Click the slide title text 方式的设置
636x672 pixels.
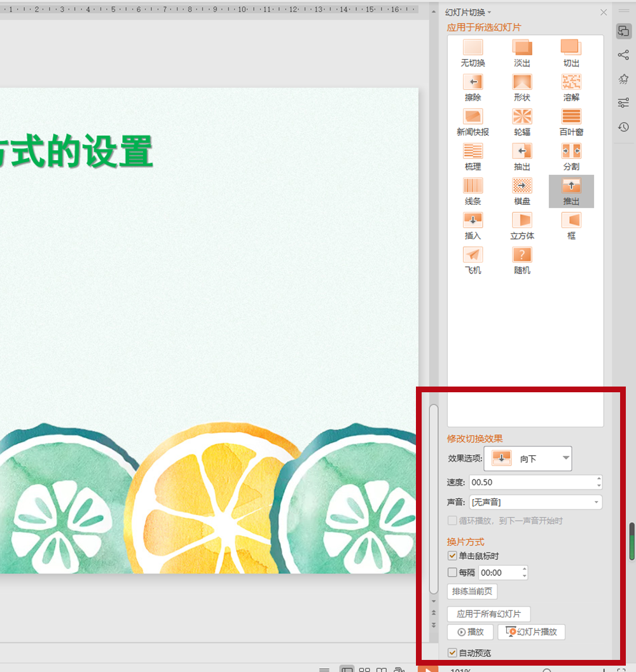click(x=76, y=151)
